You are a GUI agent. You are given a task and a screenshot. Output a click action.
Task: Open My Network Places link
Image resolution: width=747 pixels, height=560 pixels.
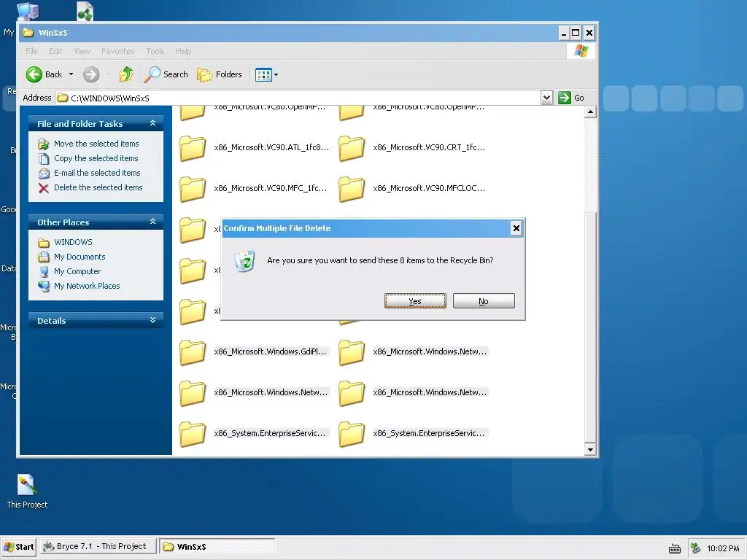(x=87, y=286)
